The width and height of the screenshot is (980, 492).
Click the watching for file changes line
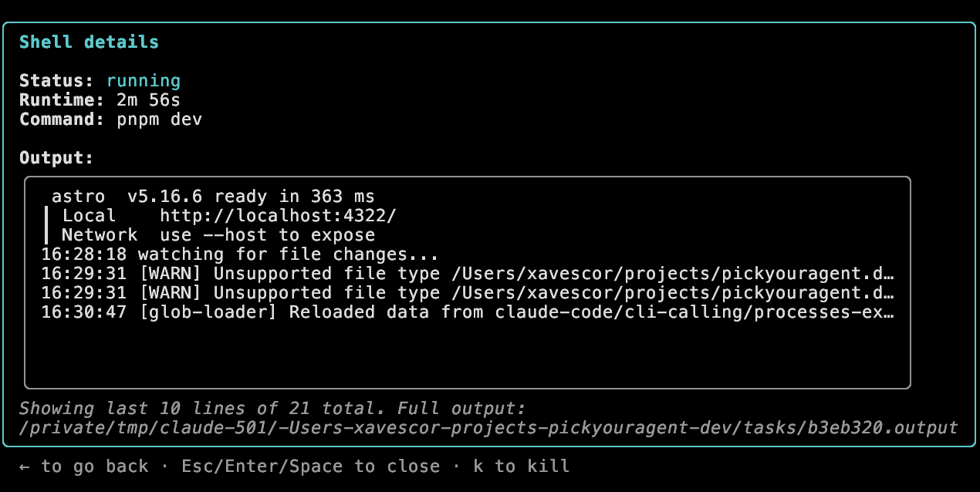click(239, 254)
